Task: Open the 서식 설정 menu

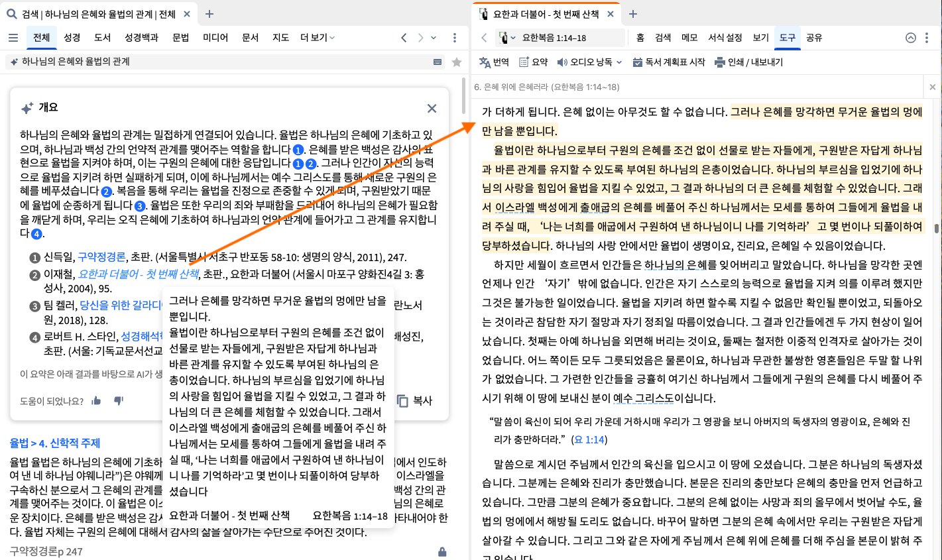Action: point(725,38)
